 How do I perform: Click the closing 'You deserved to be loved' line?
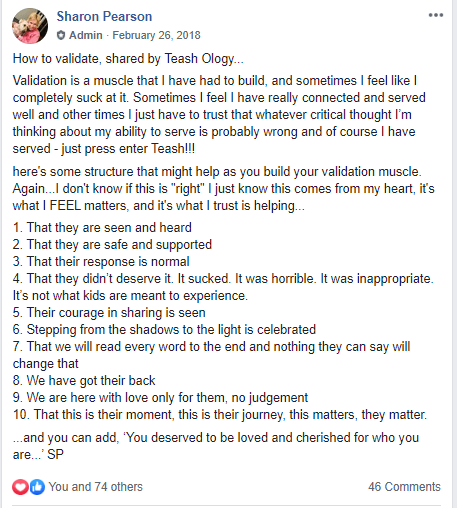click(x=216, y=446)
